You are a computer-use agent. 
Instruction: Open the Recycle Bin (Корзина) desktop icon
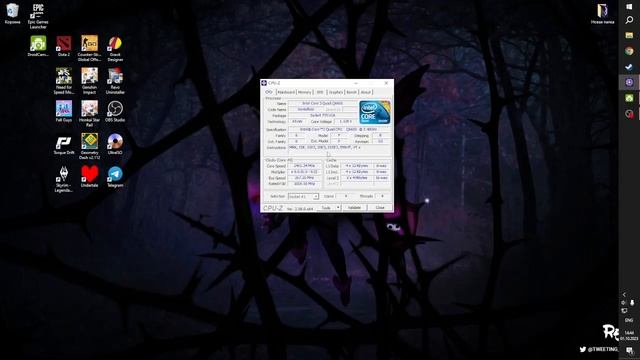(12, 14)
